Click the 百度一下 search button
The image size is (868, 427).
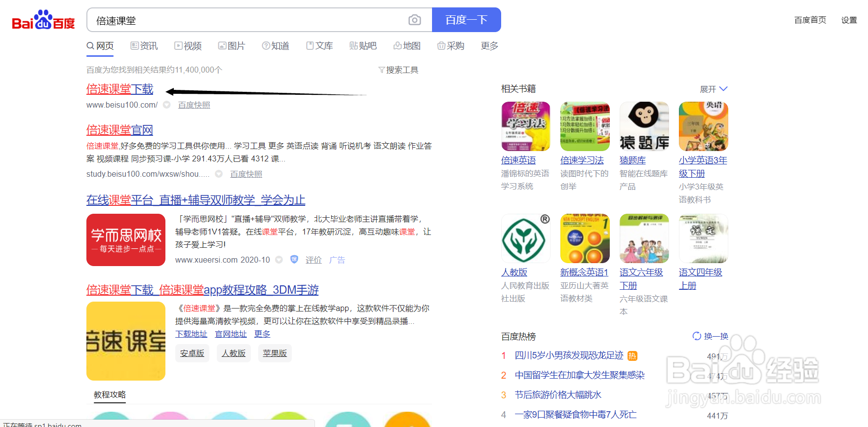pyautogui.click(x=467, y=20)
